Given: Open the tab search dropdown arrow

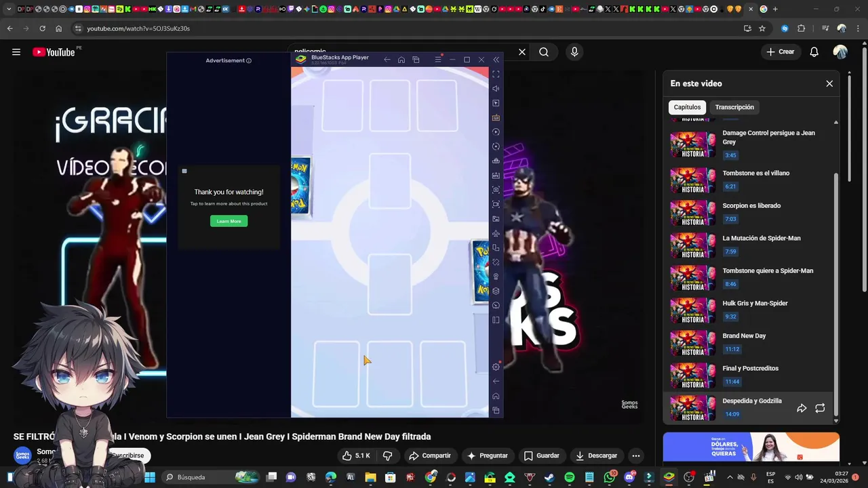Looking at the screenshot, I should point(9,9).
